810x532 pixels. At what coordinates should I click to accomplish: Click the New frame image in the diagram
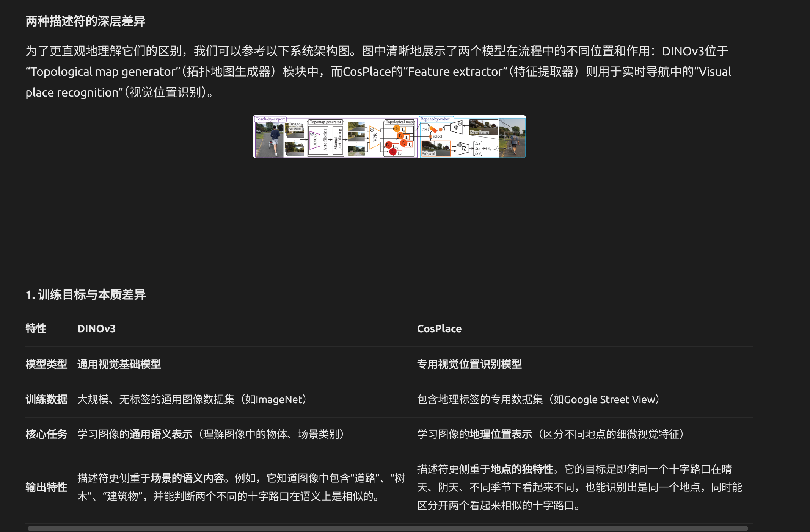[x=483, y=127]
